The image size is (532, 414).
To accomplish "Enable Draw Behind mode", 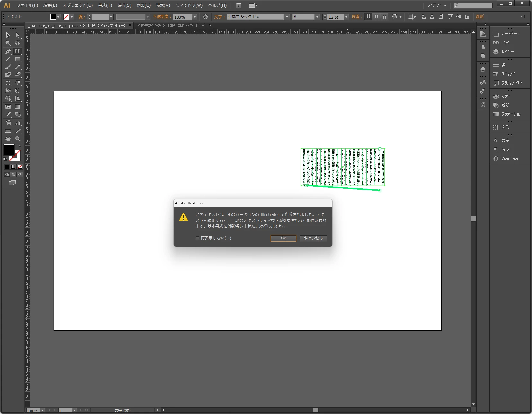I will [13, 175].
